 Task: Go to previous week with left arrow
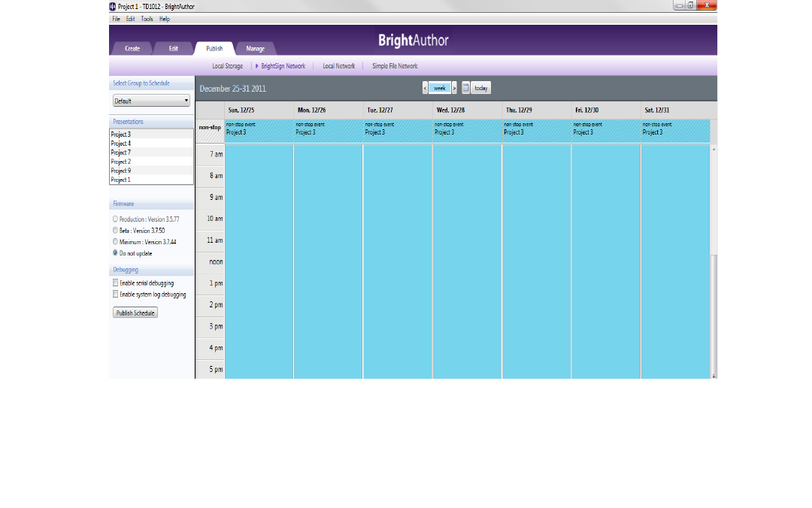[425, 88]
